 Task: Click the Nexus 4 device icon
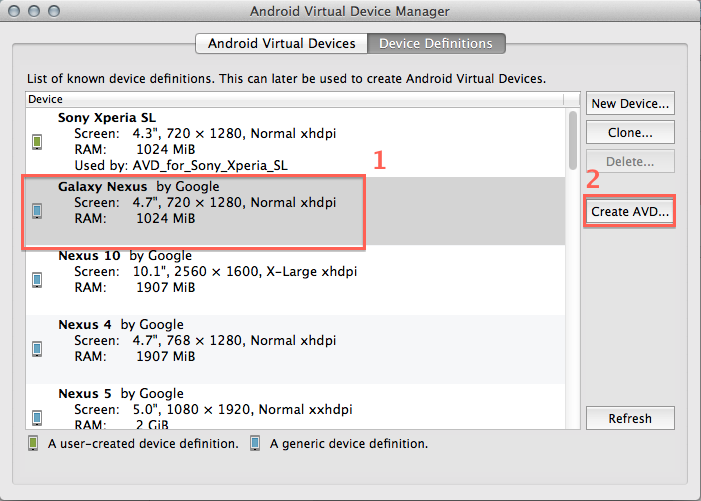click(x=37, y=349)
